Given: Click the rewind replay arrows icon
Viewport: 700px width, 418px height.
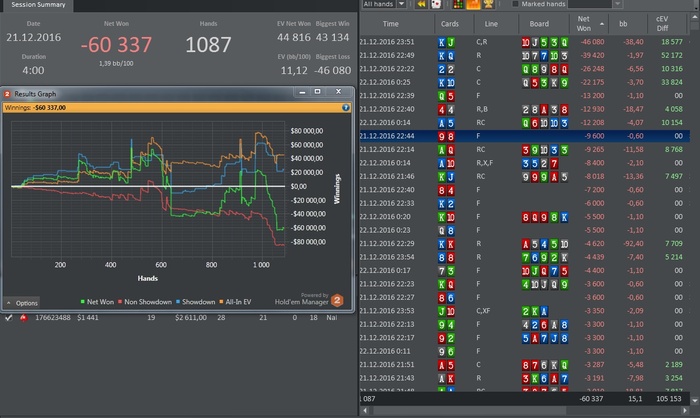Looking at the screenshot, I should [422, 5].
